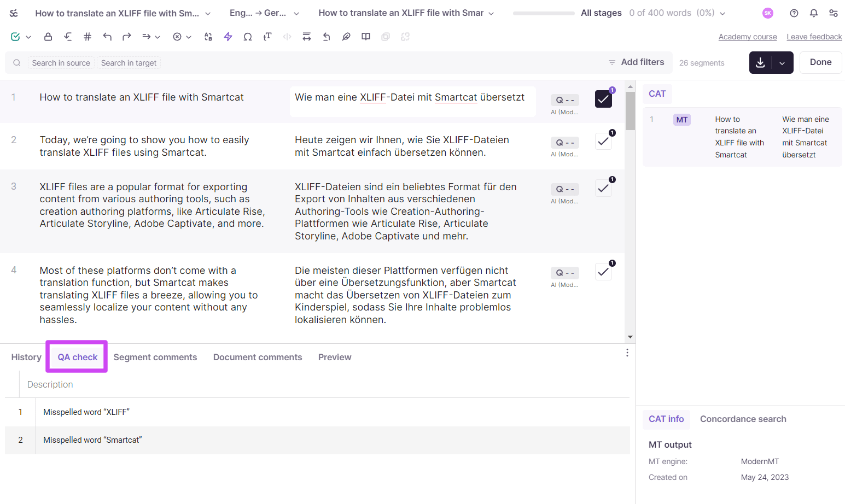Click the German target text of segment 2
The image size is (845, 504).
(x=402, y=146)
